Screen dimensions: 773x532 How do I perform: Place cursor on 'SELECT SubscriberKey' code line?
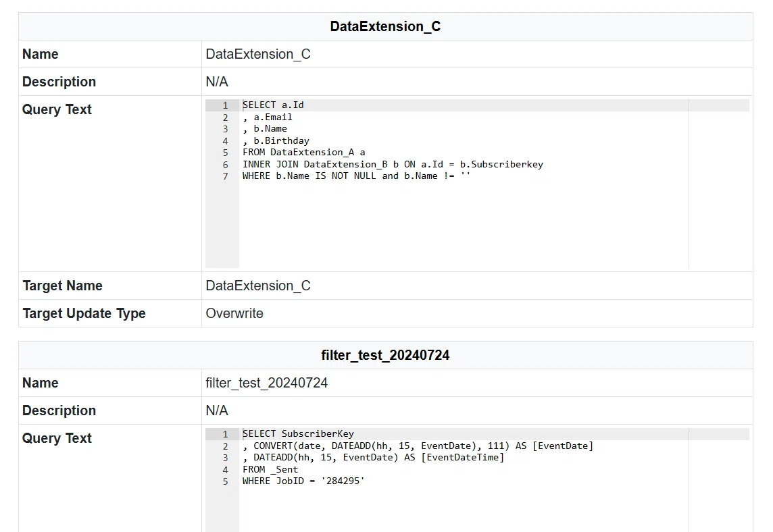tap(298, 433)
